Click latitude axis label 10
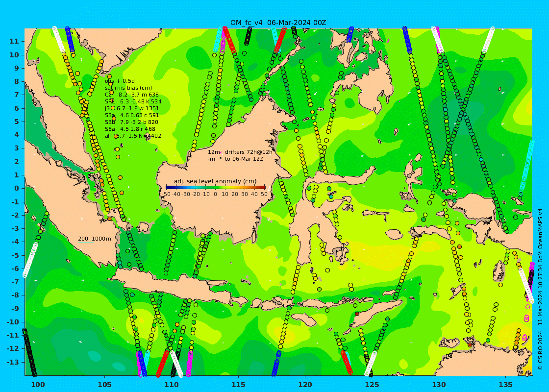Image resolution: width=549 pixels, height=392 pixels. [14, 54]
